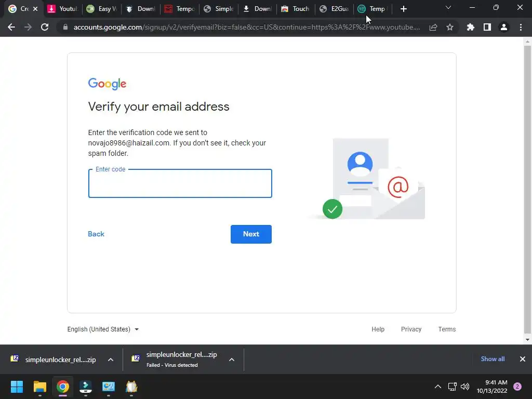Viewport: 532px width, 399px height.
Task: Open the last taskbar app icon
Action: coord(131,387)
